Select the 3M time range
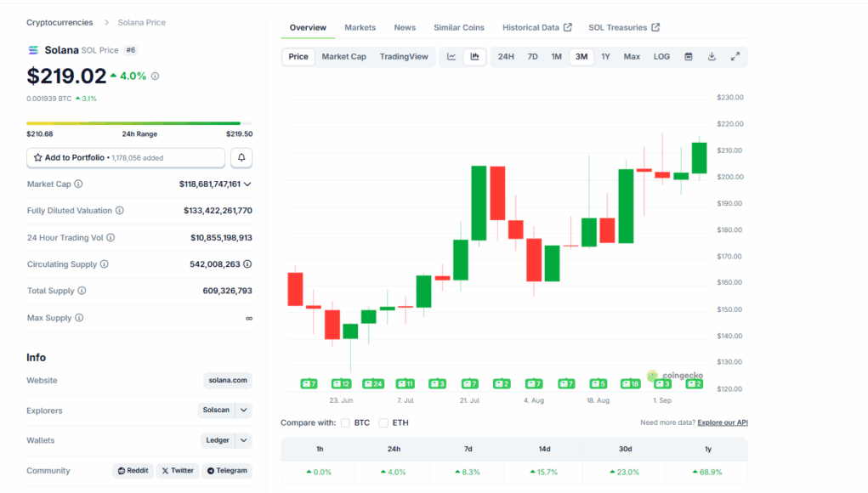The height and width of the screenshot is (493, 868). pyautogui.click(x=582, y=57)
